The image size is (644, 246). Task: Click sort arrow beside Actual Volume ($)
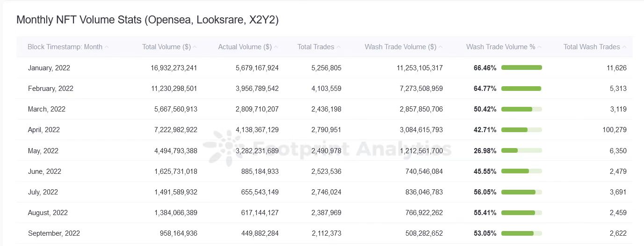point(276,47)
